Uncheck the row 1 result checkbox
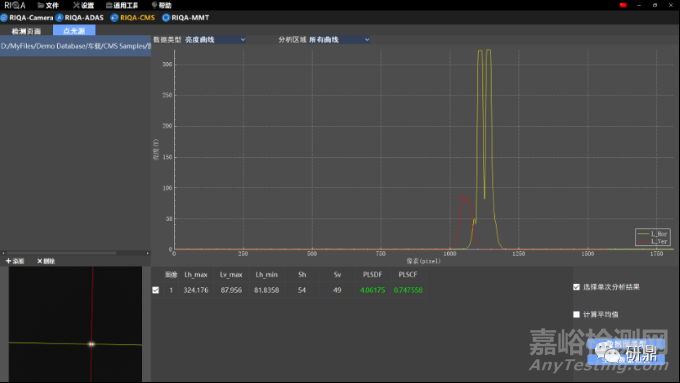This screenshot has width=680, height=383. click(x=156, y=290)
